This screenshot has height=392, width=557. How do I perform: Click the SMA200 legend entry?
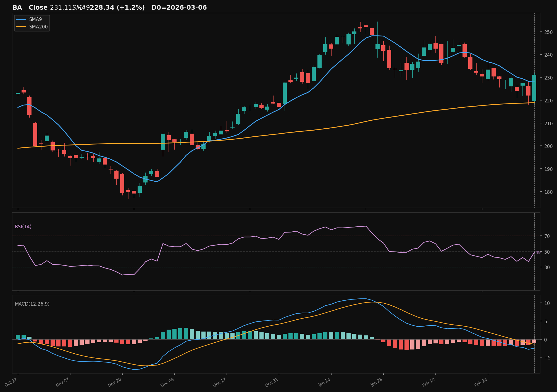click(x=38, y=27)
